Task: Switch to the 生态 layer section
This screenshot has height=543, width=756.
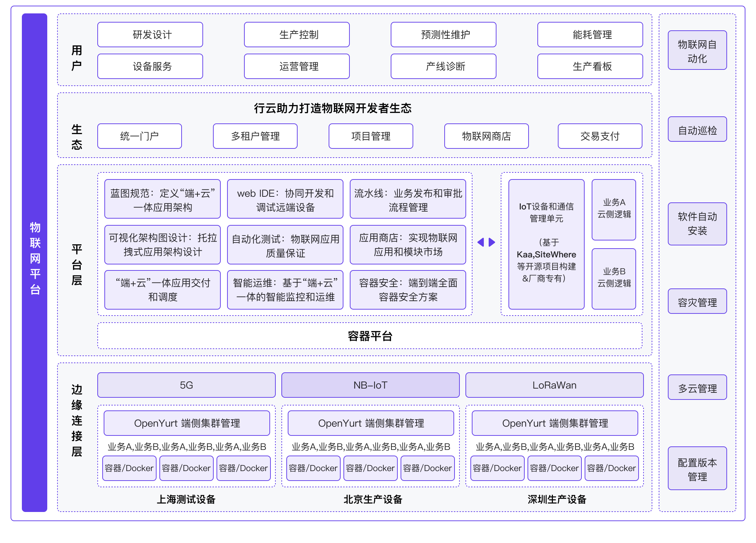Action: [77, 136]
